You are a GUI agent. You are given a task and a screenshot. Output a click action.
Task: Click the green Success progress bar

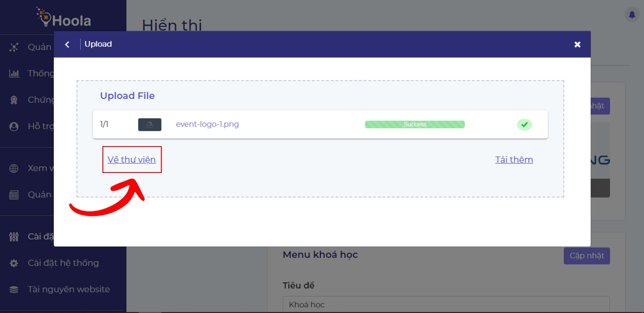tap(415, 124)
